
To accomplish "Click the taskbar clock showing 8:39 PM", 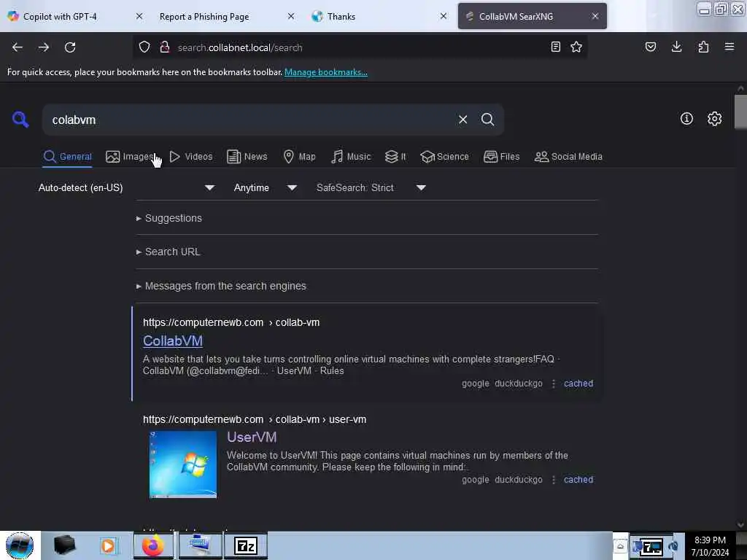I will [710, 545].
